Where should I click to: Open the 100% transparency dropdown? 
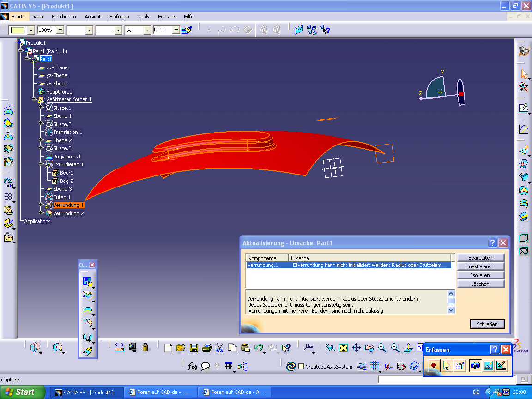(60, 30)
